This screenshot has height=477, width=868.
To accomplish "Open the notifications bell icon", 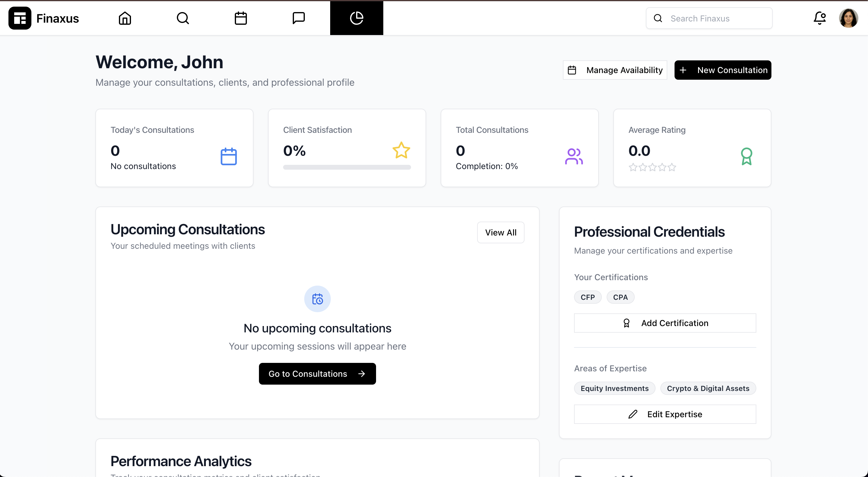I will pos(819,18).
